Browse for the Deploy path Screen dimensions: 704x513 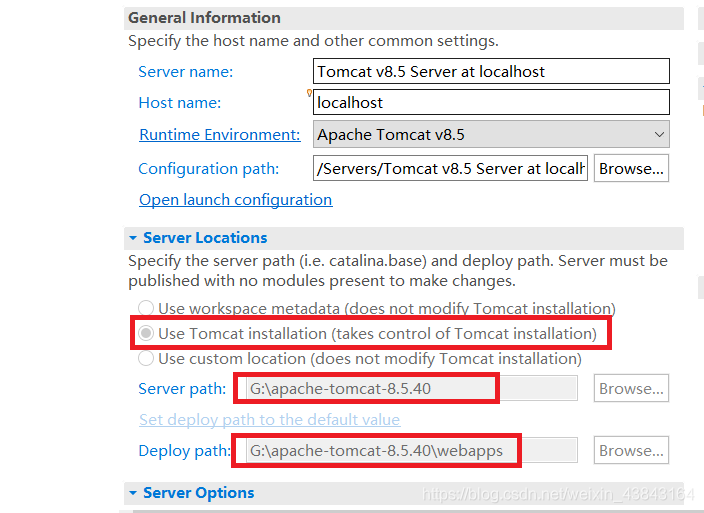pyautogui.click(x=631, y=450)
